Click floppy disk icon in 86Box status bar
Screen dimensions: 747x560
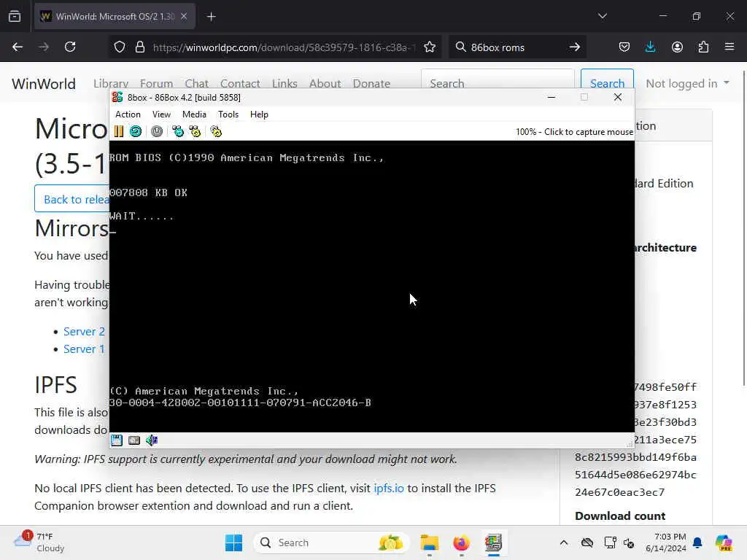[117, 440]
